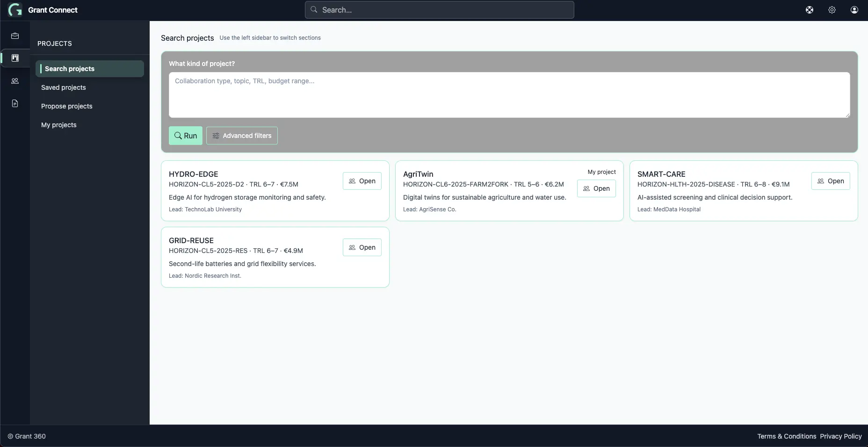Focus the 'What kind of project?' text area
868x447 pixels.
[509, 95]
